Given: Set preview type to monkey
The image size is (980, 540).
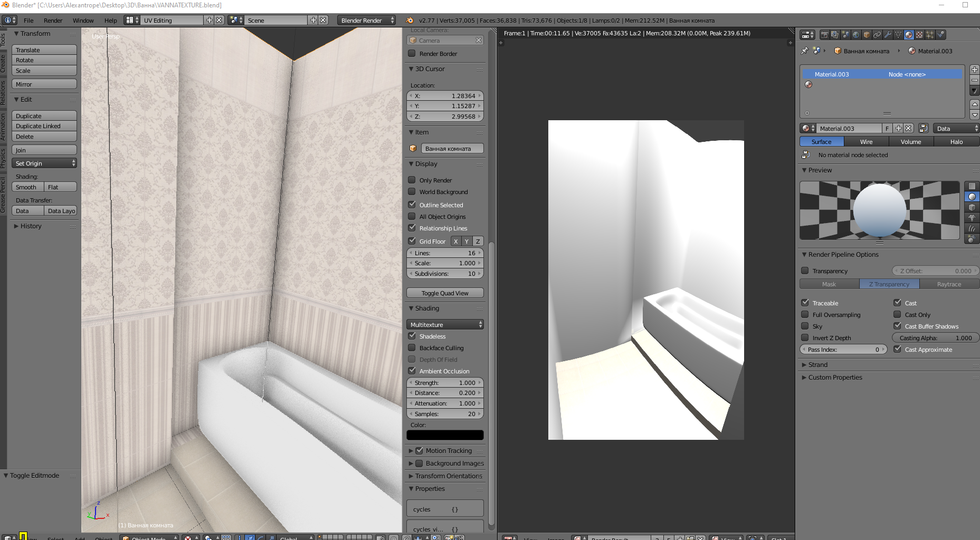Looking at the screenshot, I should (972, 218).
